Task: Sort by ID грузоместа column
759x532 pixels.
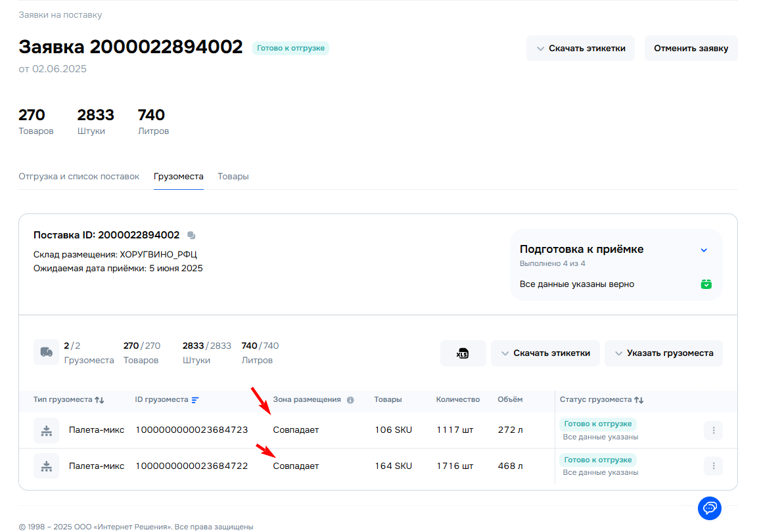Action: [x=195, y=400]
